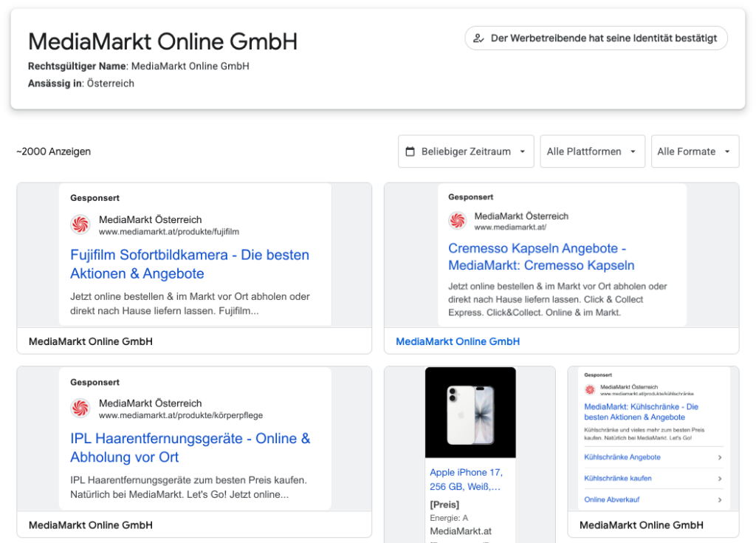
Task: Click Online Abverkauf sitelink
Action: (x=612, y=499)
